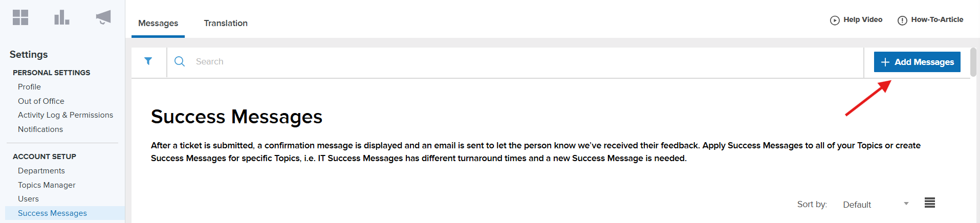Open the How-To-Article link

(930, 20)
